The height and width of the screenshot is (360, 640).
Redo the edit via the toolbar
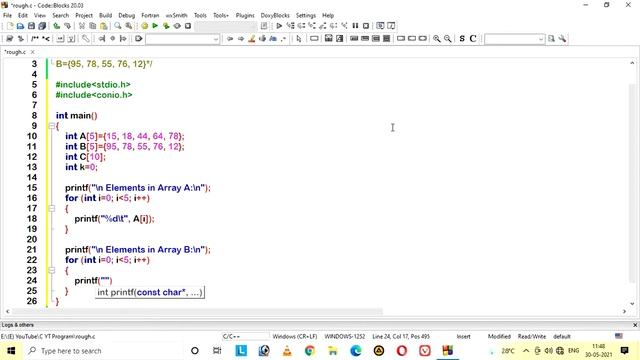click(67, 26)
